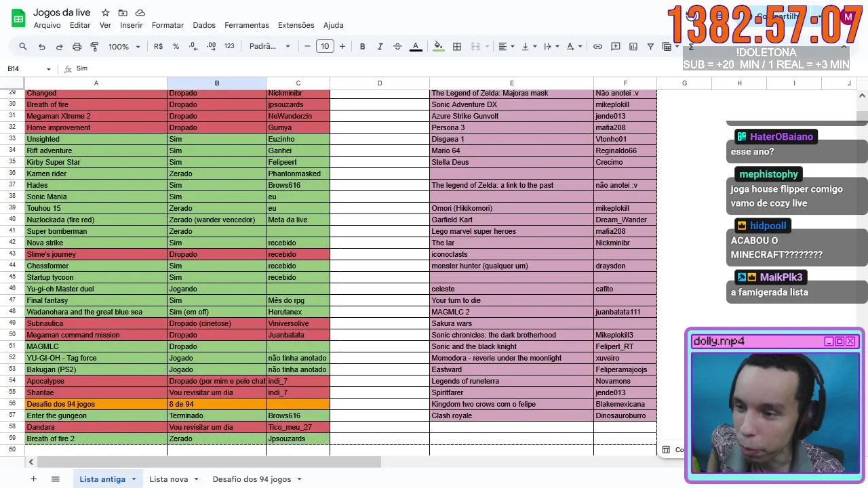Click scroll-left arrow near sheet bottom
This screenshot has width=868, height=488.
coord(31,462)
